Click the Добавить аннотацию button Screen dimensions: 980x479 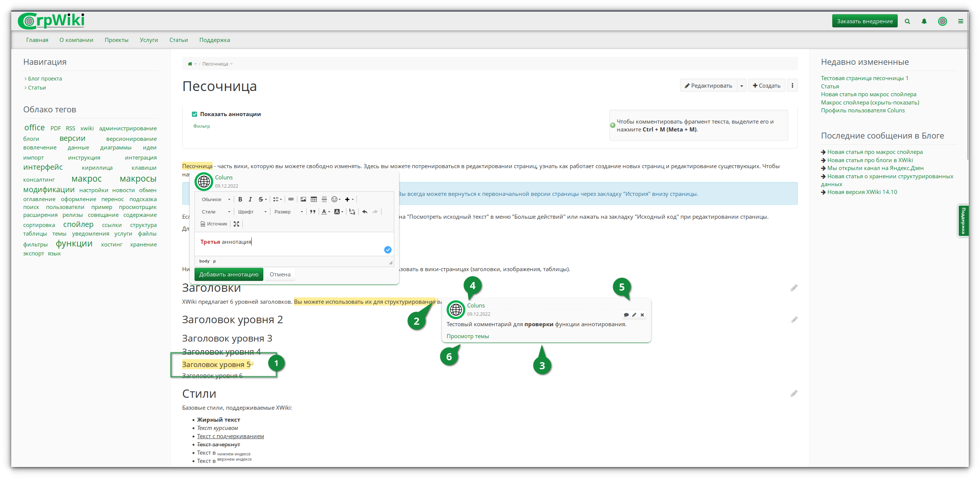229,274
